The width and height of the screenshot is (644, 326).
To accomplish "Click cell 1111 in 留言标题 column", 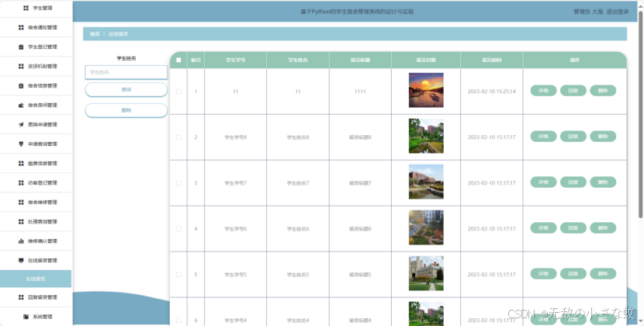I will tap(360, 92).
